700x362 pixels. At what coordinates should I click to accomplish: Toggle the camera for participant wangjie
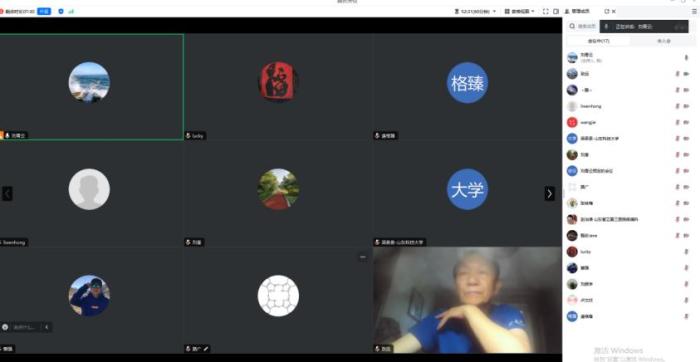pos(686,122)
